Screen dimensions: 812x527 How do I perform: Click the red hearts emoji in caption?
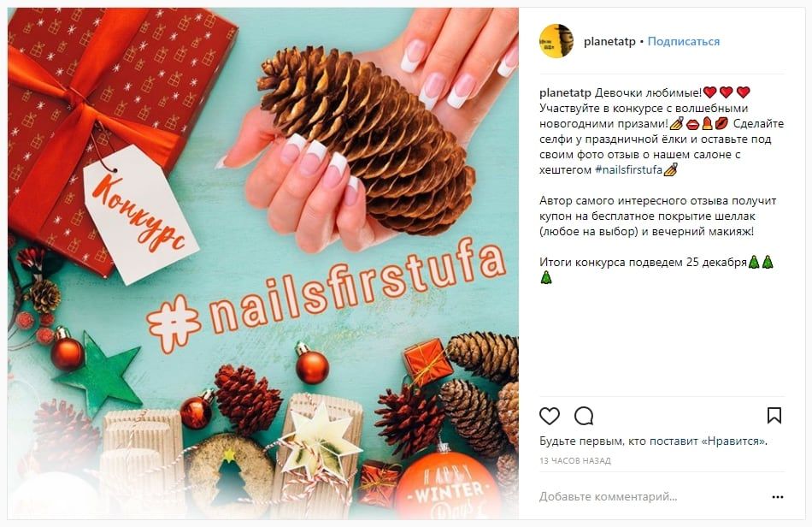727,92
